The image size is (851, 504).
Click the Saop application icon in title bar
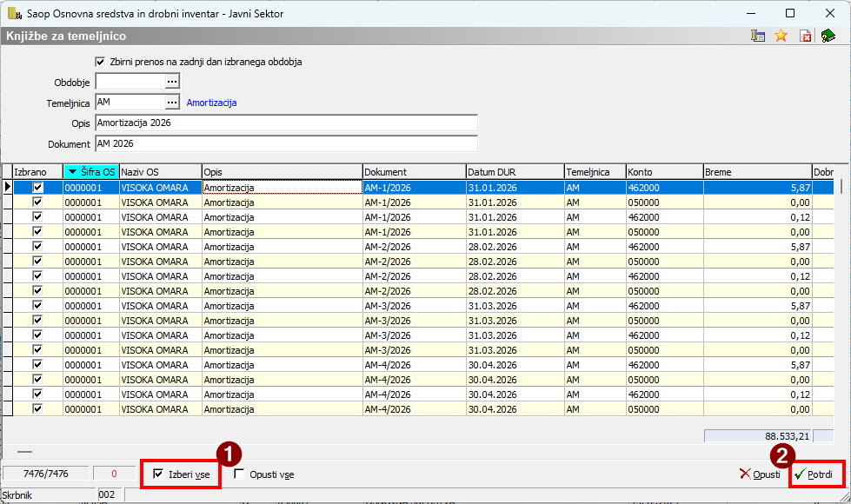point(14,13)
